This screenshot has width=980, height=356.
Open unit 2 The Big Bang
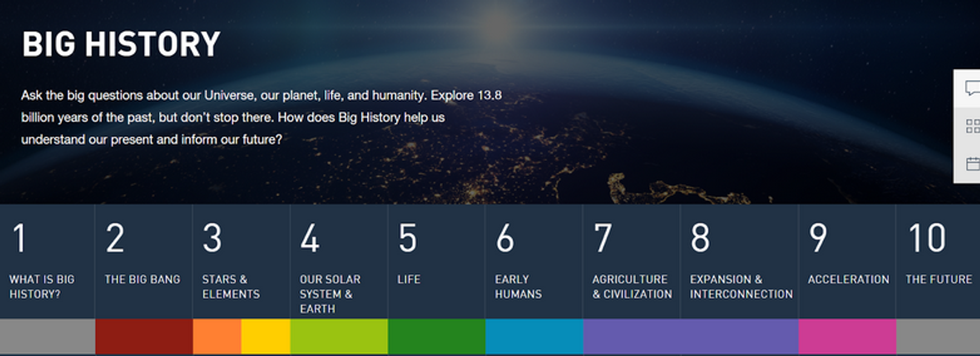[144, 261]
